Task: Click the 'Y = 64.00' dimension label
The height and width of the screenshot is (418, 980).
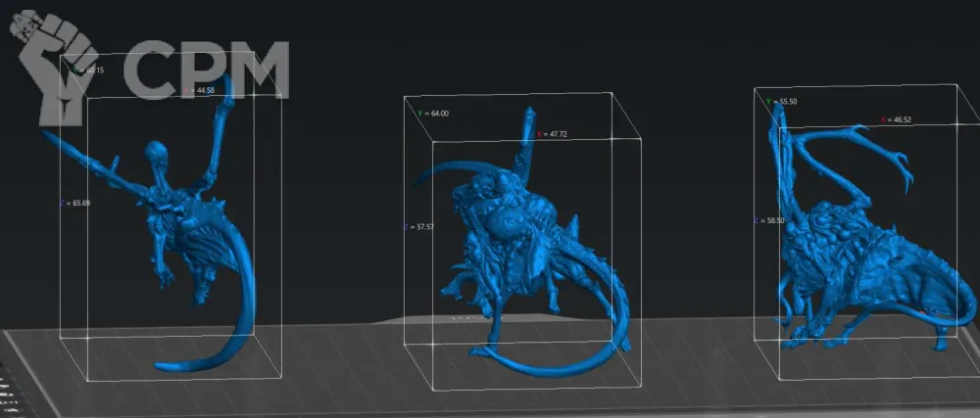Action: [433, 114]
